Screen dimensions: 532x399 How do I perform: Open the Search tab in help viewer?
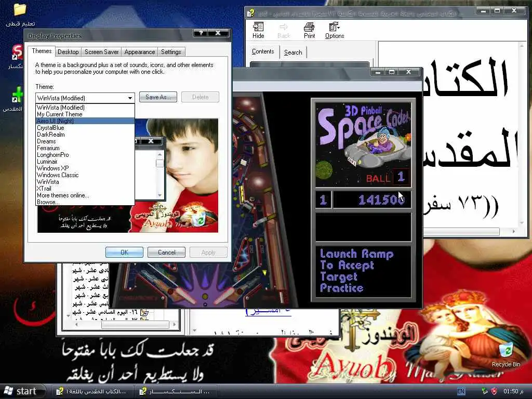tap(293, 52)
